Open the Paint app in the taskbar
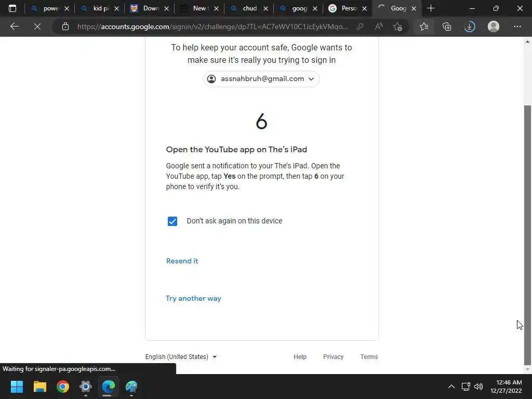The height and width of the screenshot is (399, 532). point(131,387)
